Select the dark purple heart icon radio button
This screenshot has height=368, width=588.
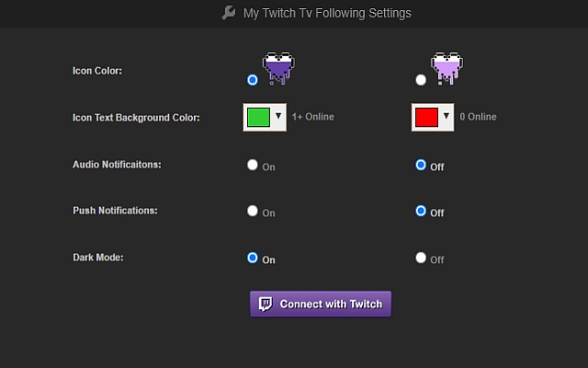(253, 80)
